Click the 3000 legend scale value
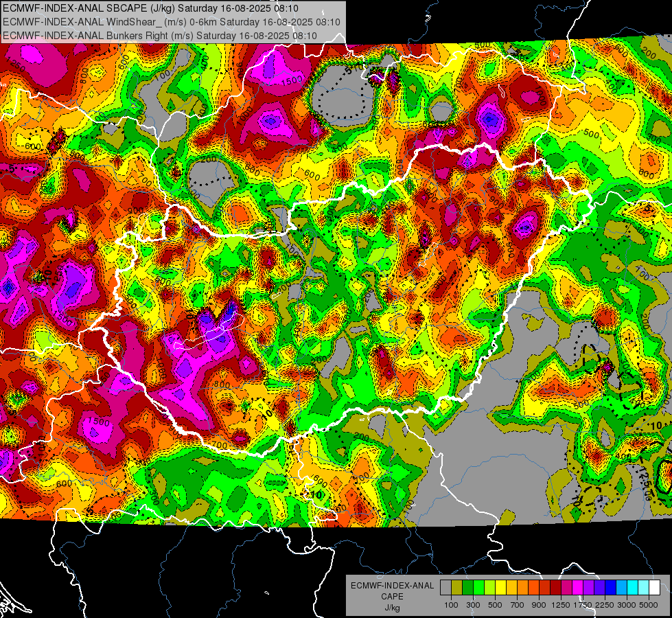The height and width of the screenshot is (618, 672). 627,605
